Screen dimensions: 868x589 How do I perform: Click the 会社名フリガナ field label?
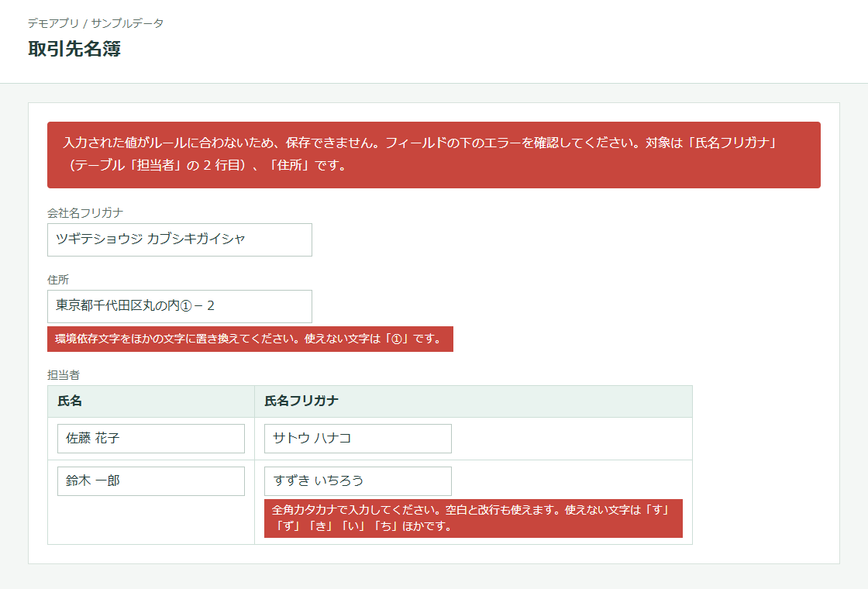click(x=85, y=212)
